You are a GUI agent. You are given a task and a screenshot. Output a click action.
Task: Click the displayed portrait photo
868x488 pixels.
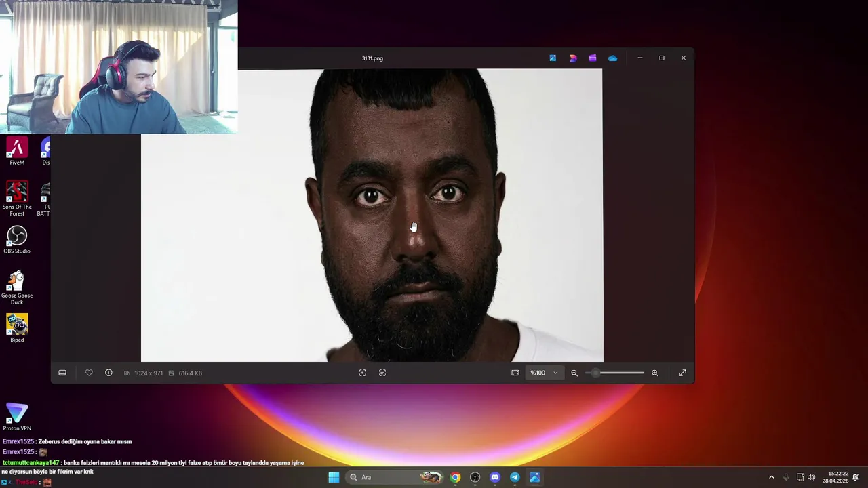pos(372,216)
